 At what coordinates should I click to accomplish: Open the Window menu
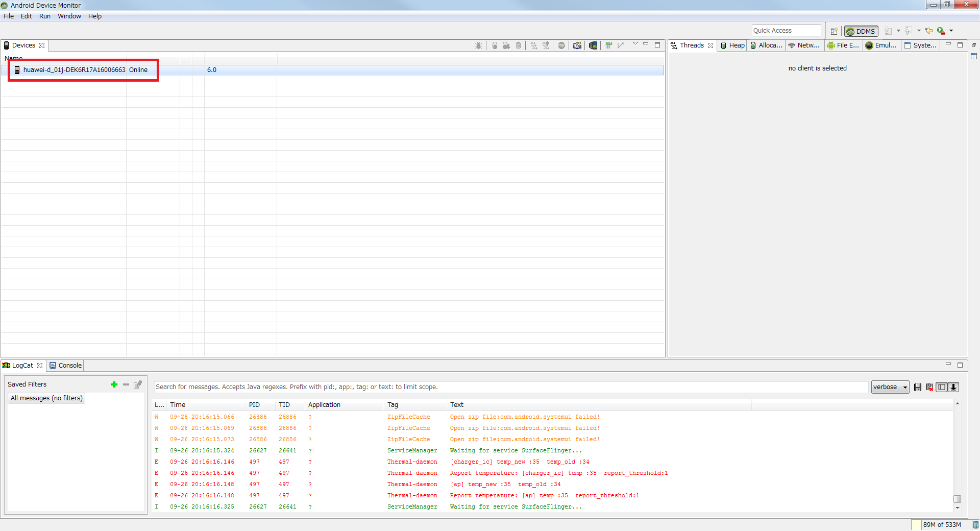(x=69, y=16)
